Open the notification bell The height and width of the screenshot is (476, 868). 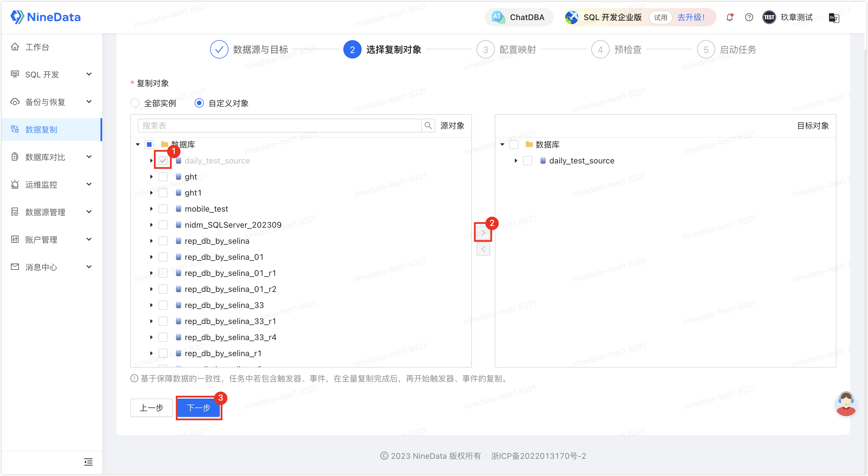730,17
